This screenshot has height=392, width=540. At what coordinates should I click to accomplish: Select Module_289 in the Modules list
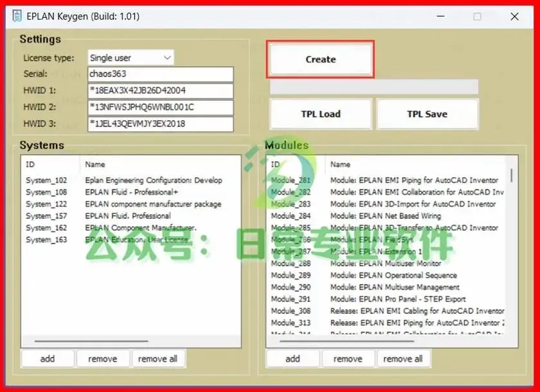tap(291, 275)
